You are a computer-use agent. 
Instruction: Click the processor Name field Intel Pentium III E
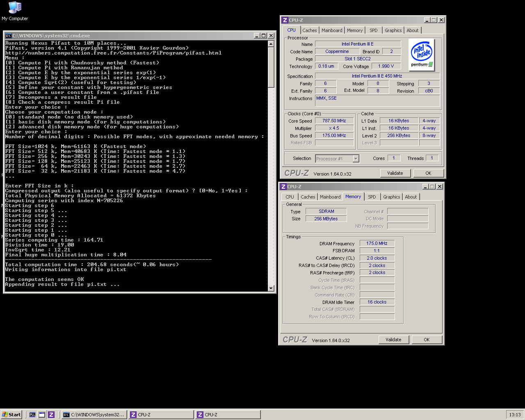(x=358, y=44)
